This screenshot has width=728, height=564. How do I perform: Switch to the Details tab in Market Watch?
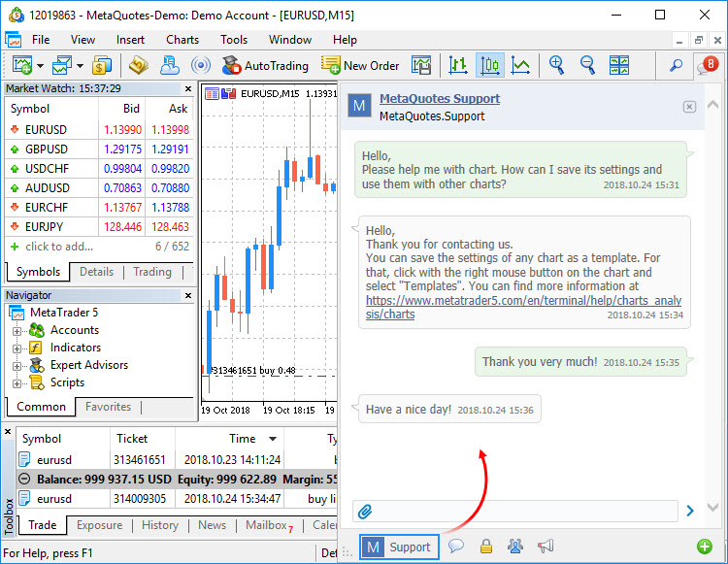pos(96,272)
